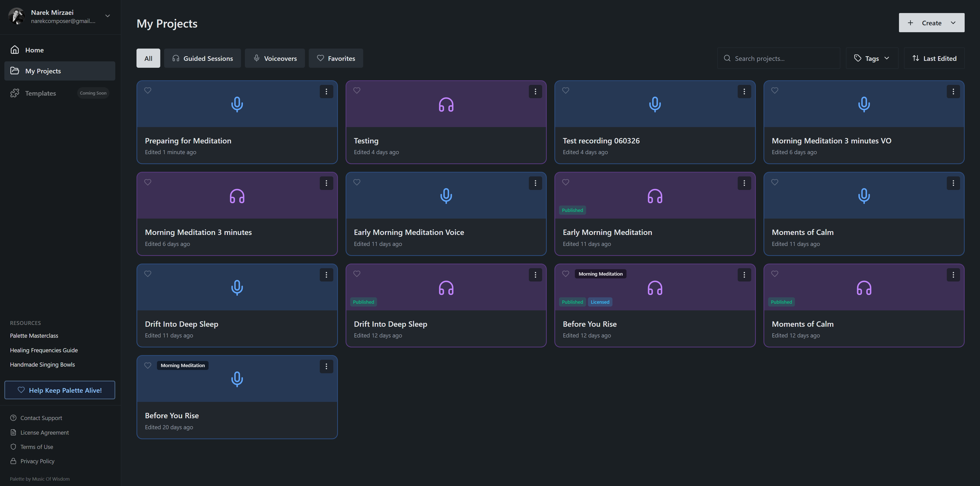Open three-dot menu on Preparing for Meditation card
Screen dimensions: 980x486
click(x=326, y=91)
